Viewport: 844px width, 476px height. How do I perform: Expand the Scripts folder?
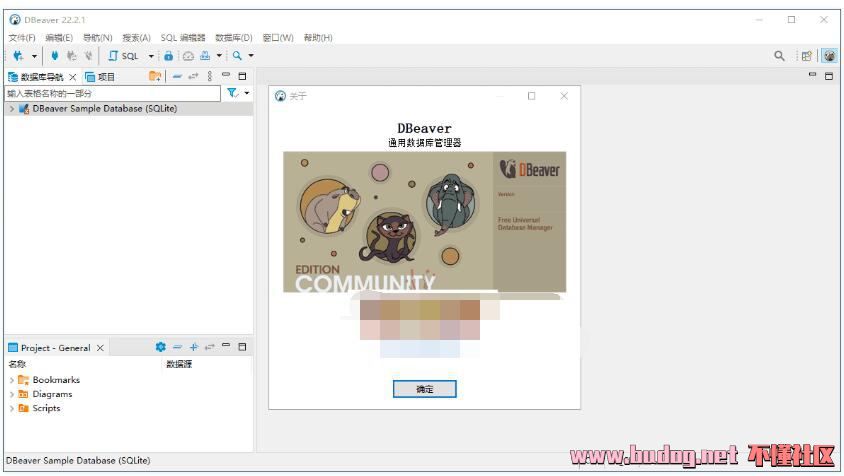tap(11, 408)
